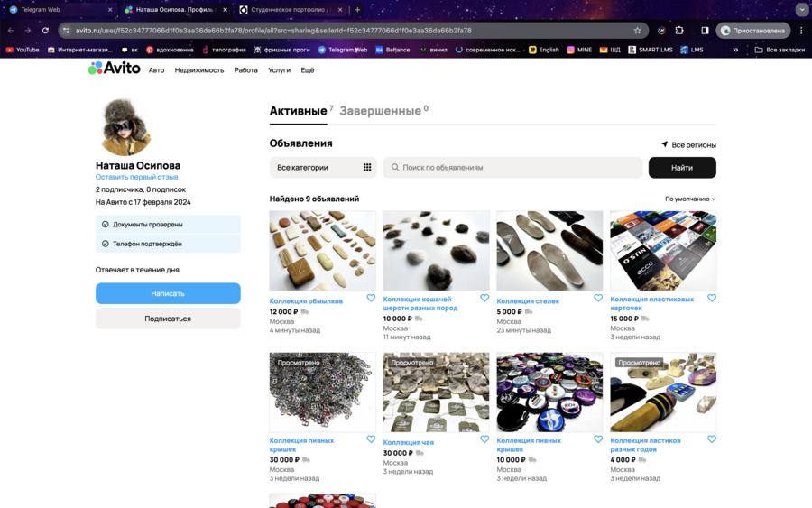Viewport: 812px width, 508px height.
Task: Open Все регионы location selector
Action: [x=688, y=145]
